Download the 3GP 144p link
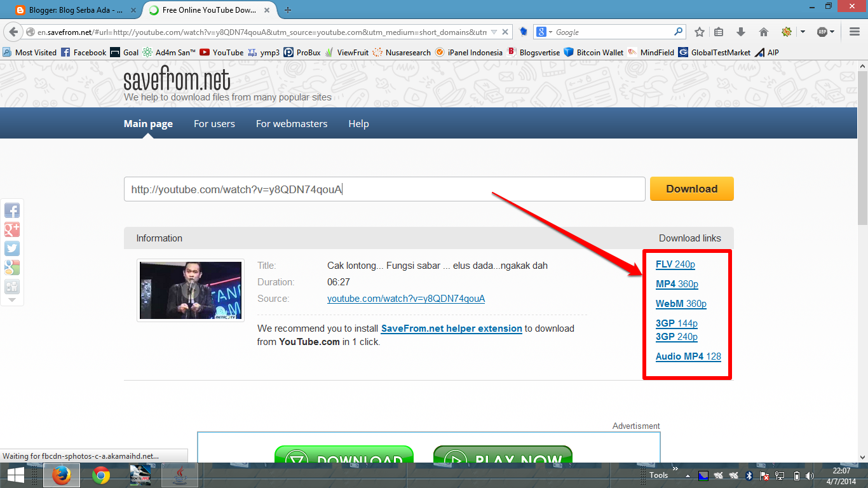Image resolution: width=868 pixels, height=488 pixels. 677,323
